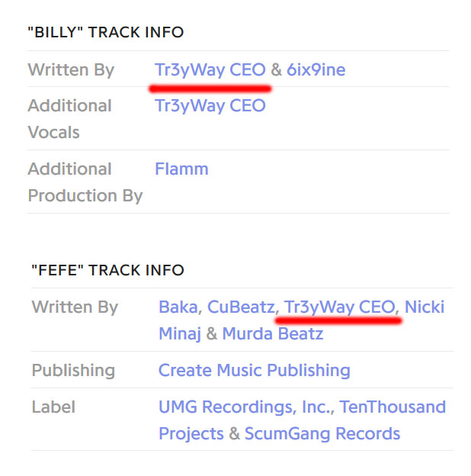Open the Murda Beatz writer link
The height and width of the screenshot is (476, 471).
coord(273,333)
